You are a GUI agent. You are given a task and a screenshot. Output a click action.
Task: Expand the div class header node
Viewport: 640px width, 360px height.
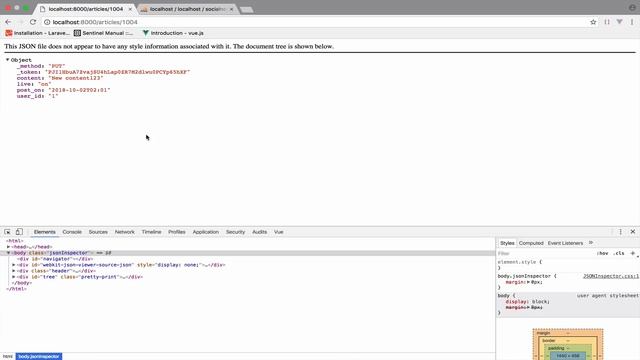14,271
